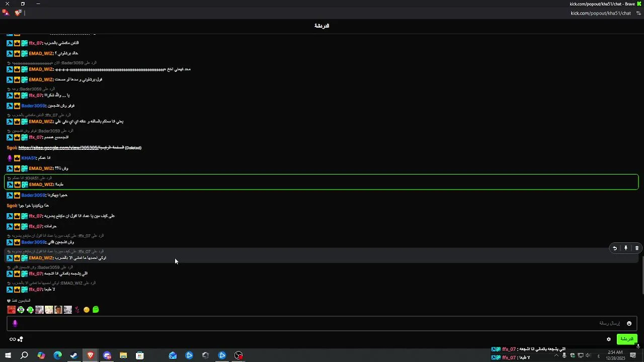
Task: Open ffx_07 username in last chat message
Action: pyautogui.click(x=35, y=290)
